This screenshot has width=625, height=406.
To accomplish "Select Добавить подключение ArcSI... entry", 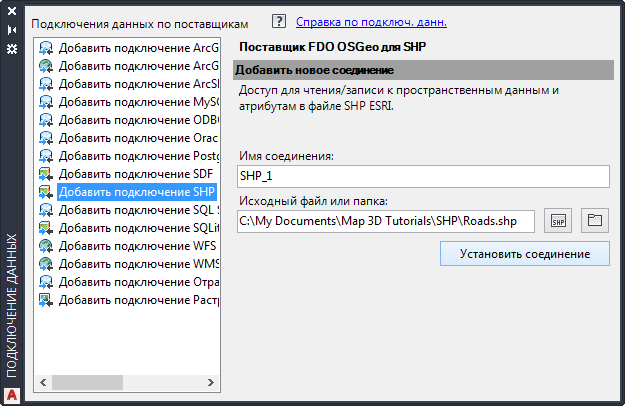I will (x=139, y=84).
